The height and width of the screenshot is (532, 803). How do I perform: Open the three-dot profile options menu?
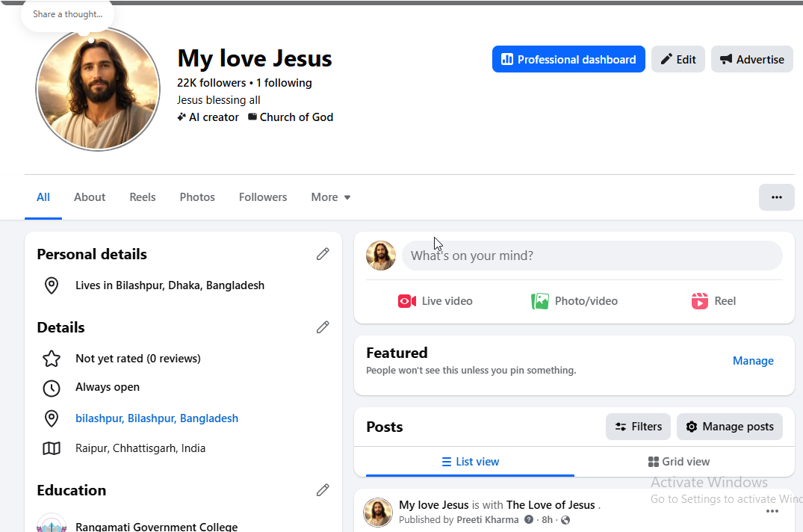tap(776, 197)
